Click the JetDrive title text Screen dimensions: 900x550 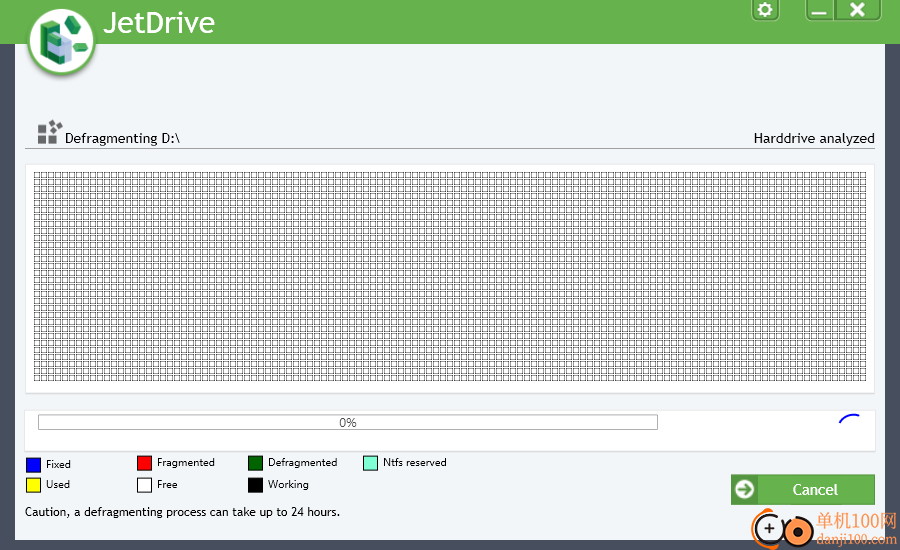click(x=159, y=23)
